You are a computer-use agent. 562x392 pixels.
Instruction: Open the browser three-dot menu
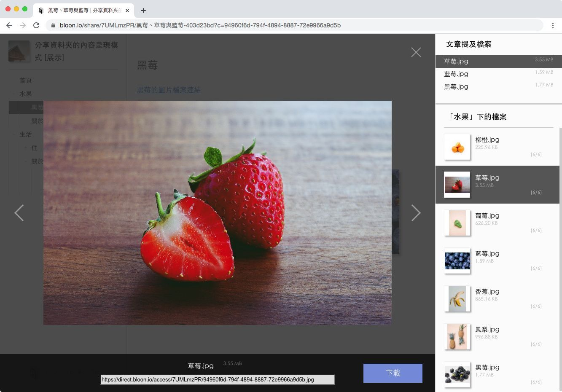[553, 25]
